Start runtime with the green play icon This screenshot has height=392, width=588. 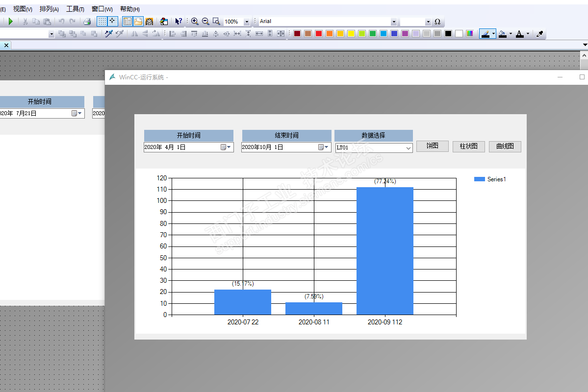click(10, 22)
